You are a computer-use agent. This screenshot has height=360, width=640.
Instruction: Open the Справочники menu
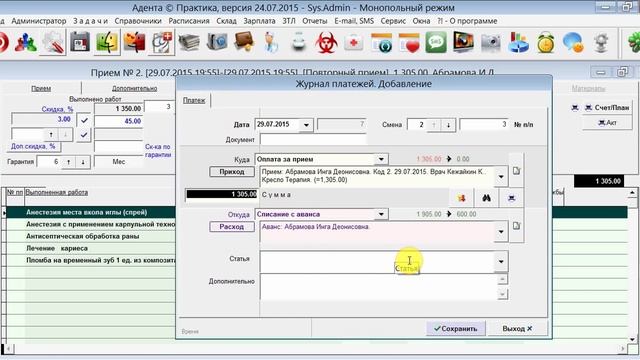tap(138, 21)
